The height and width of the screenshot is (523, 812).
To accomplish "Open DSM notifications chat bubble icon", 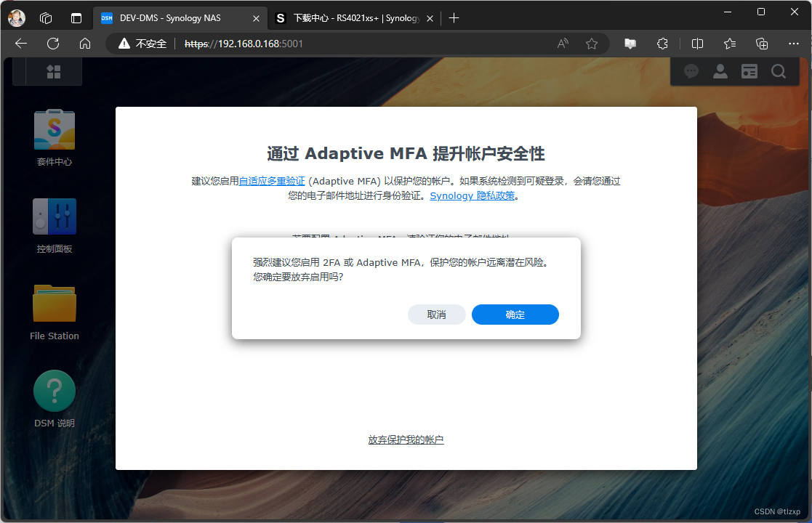I will tap(691, 71).
